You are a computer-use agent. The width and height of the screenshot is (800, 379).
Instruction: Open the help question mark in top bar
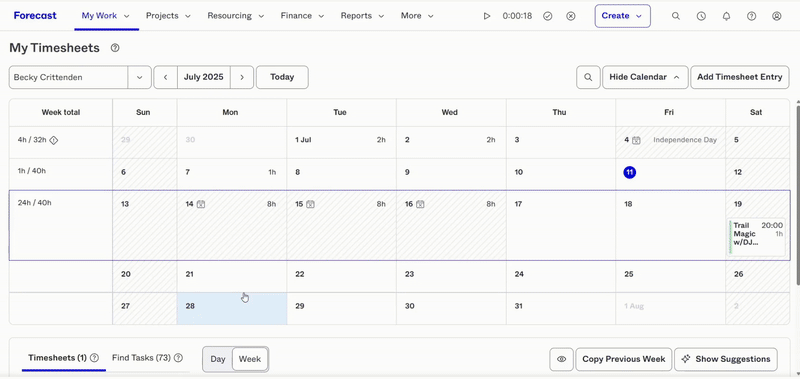click(752, 16)
